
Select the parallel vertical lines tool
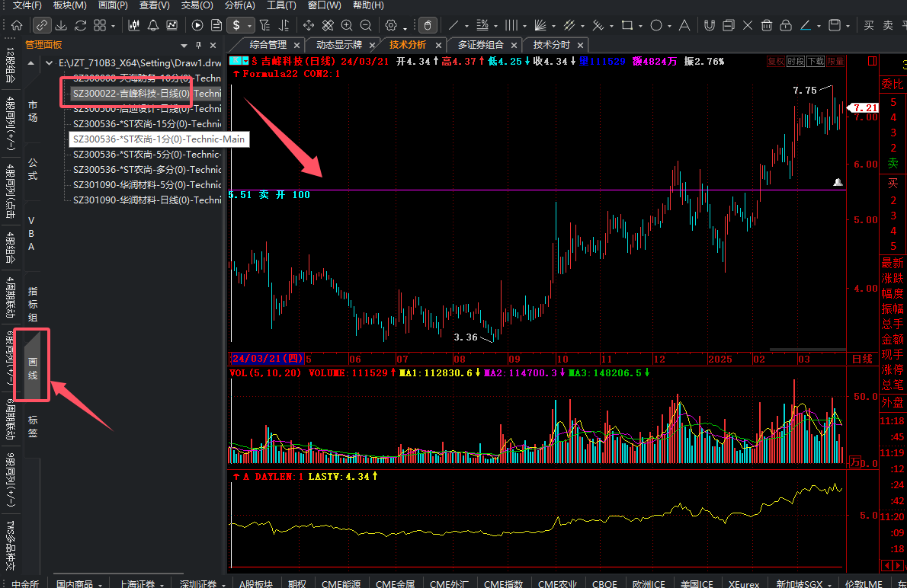511,25
